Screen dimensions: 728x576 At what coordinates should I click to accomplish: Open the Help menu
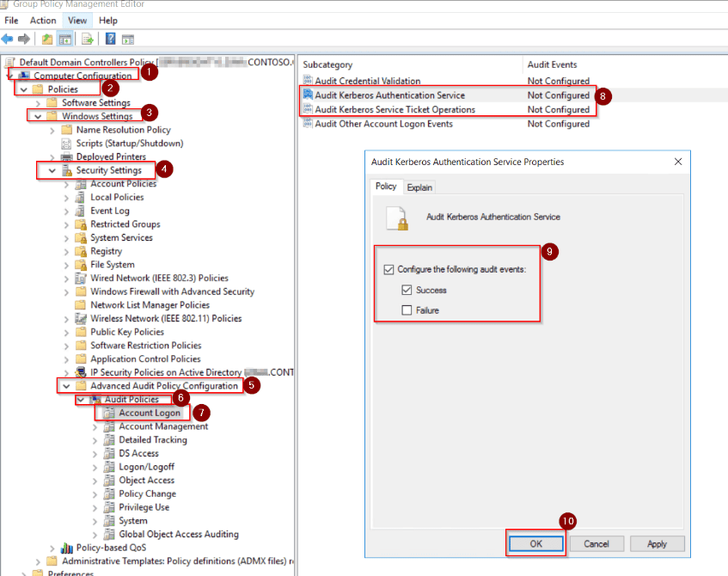pos(107,21)
